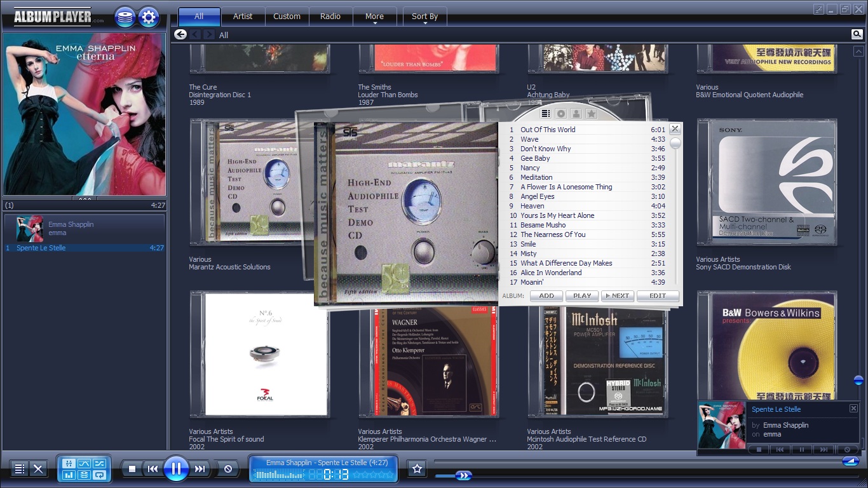This screenshot has width=868, height=488.
Task: Open the Sort By dropdown
Action: [x=424, y=17]
